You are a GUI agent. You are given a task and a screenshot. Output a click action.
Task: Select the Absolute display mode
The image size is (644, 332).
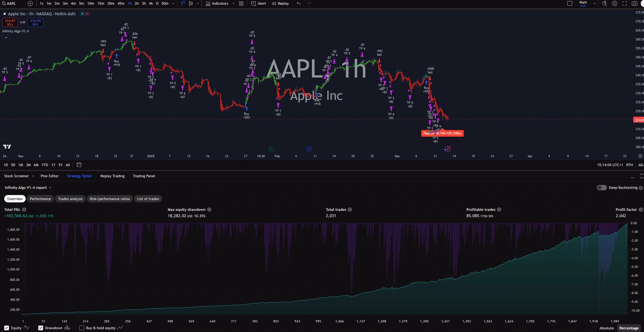pos(606,328)
